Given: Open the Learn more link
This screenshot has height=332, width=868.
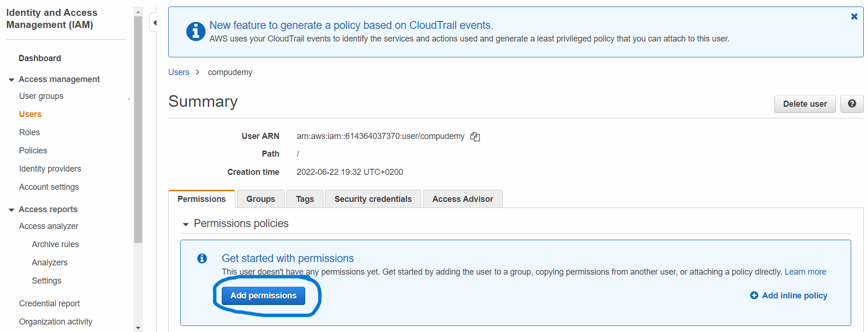Looking at the screenshot, I should point(805,272).
